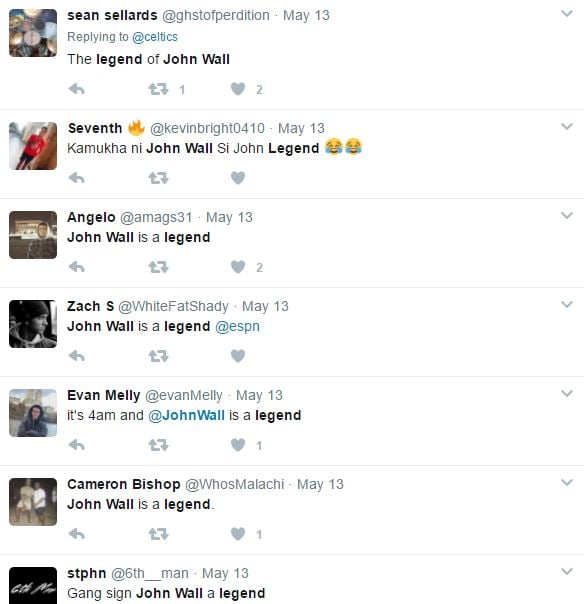Open more options for sean sellards' tweet
The image size is (584, 604).
[567, 13]
